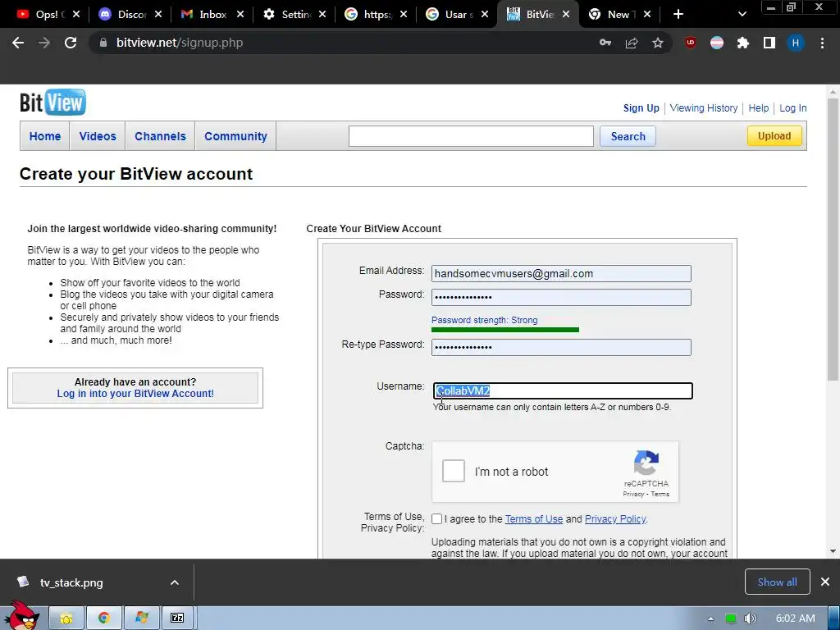
Task: Click the taskbar clock showing 6:02 AM
Action: click(795, 619)
